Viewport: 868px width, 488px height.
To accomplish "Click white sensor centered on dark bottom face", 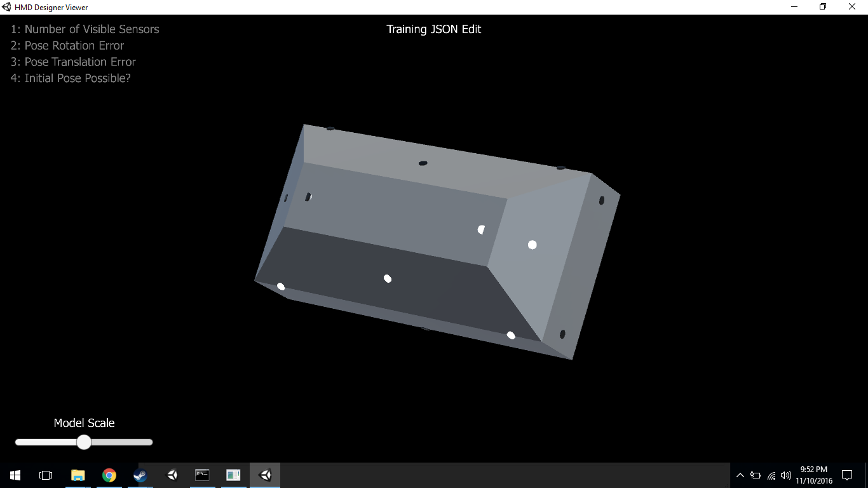I will [x=388, y=278].
